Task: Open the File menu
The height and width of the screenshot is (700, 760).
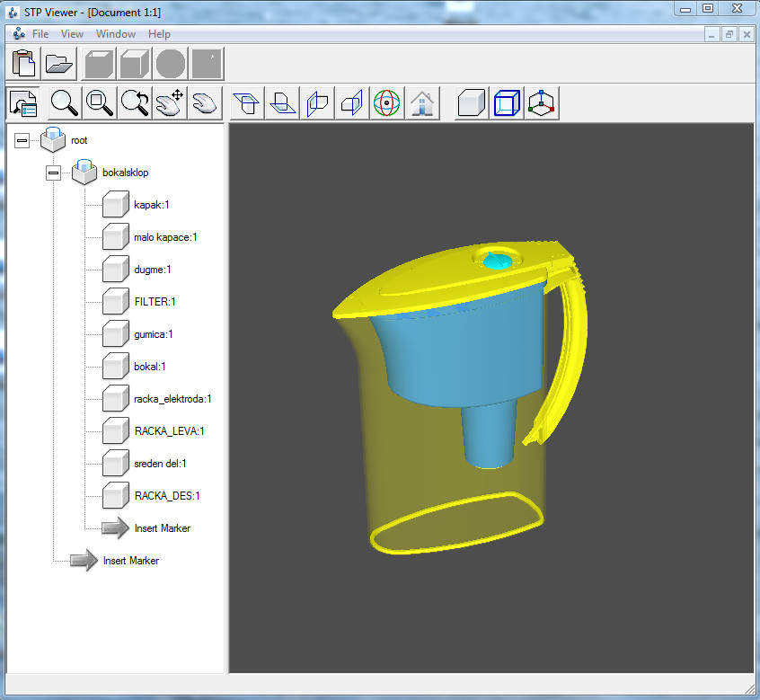Action: [x=40, y=34]
